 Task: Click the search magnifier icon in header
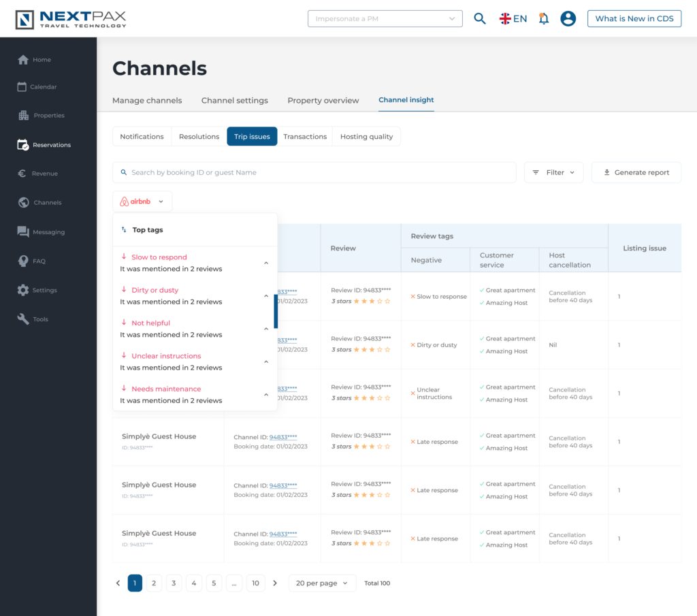pyautogui.click(x=480, y=19)
